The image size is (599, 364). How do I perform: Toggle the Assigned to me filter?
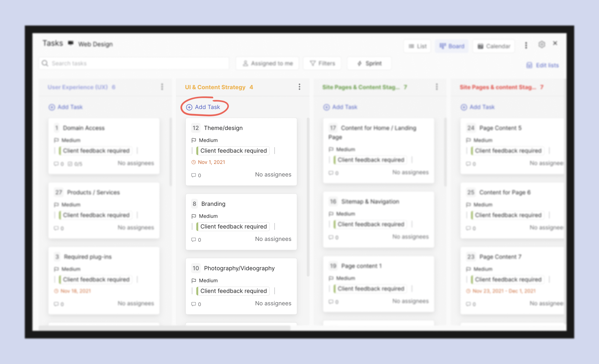click(268, 63)
